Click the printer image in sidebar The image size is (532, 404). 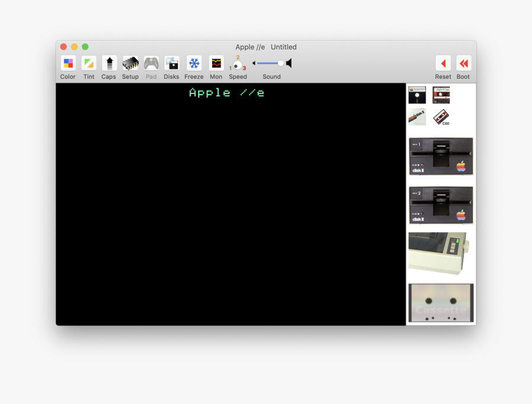click(x=439, y=253)
